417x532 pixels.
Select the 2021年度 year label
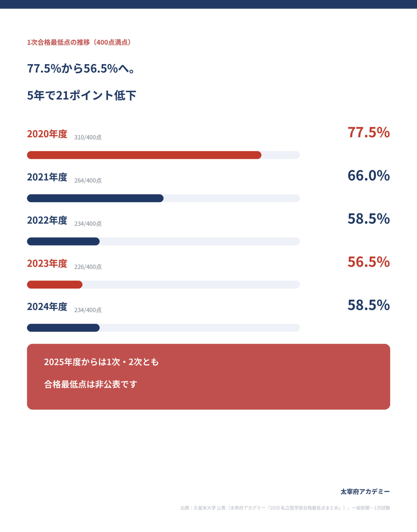click(x=47, y=177)
